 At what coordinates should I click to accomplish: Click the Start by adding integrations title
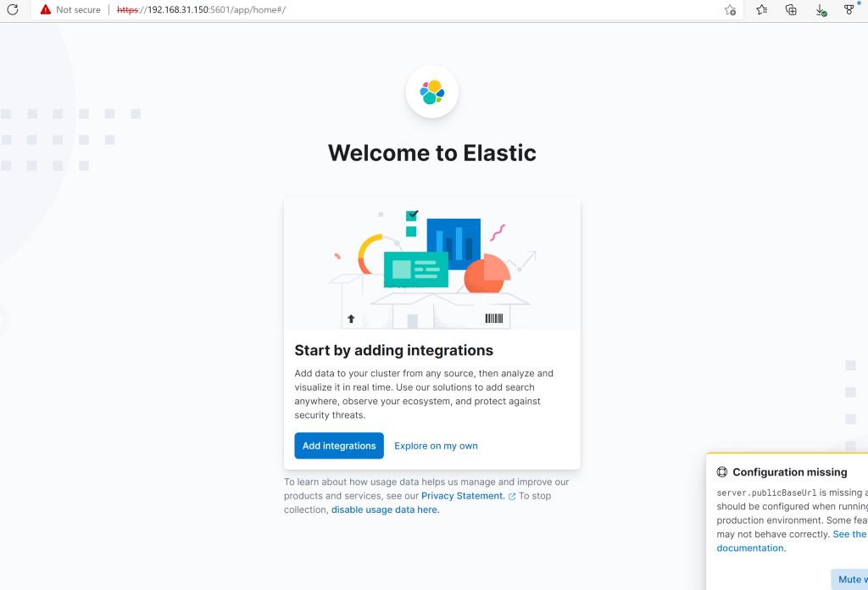(393, 350)
